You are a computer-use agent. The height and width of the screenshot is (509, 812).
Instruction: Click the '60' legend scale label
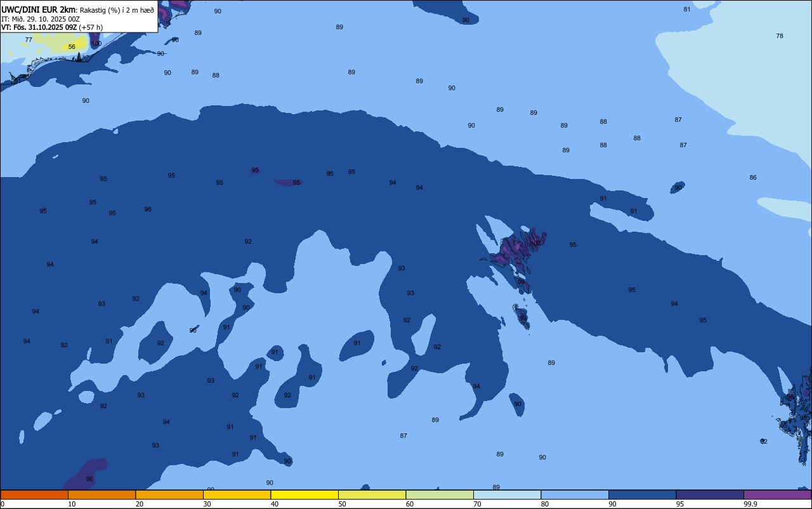tap(410, 504)
